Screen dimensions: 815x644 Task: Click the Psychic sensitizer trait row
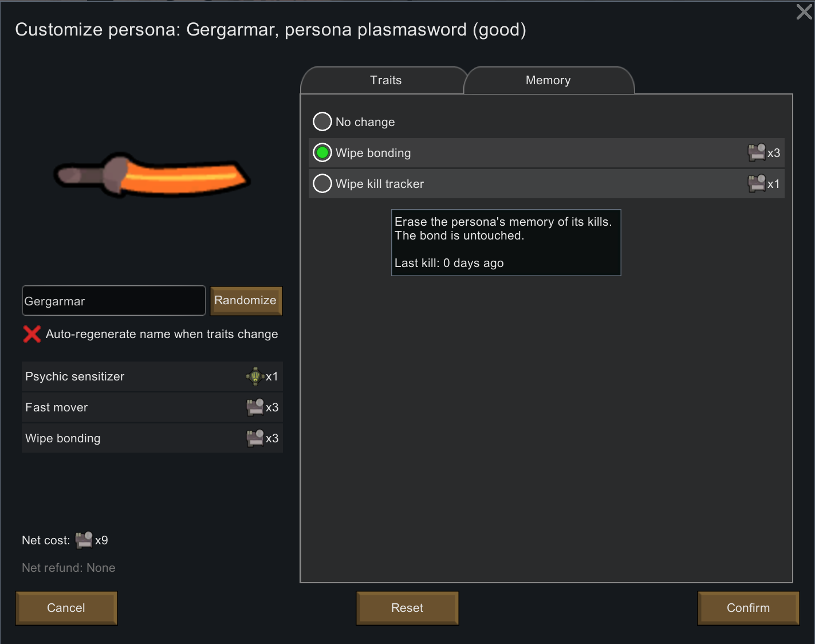click(x=152, y=376)
